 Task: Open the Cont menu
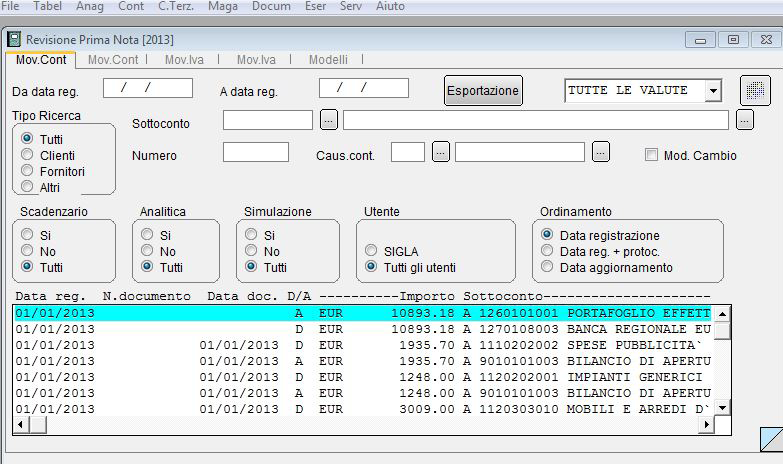131,6
